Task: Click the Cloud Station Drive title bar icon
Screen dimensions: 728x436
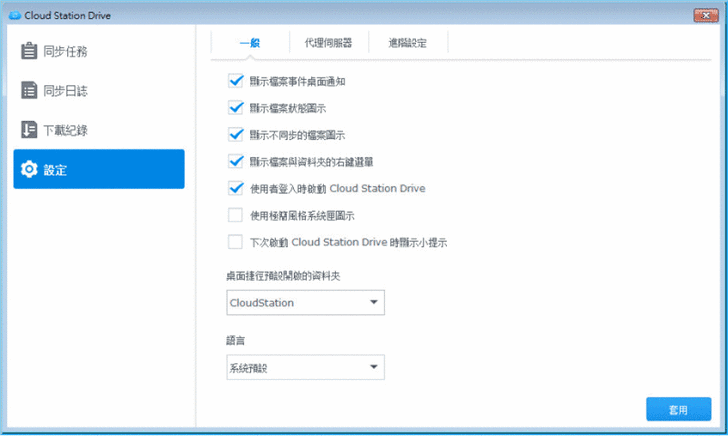Action: coord(15,15)
